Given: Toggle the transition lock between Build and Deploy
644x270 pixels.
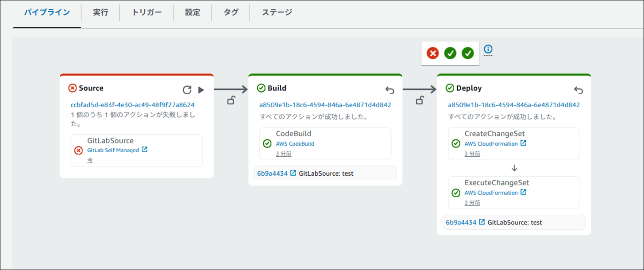Looking at the screenshot, I should [420, 101].
